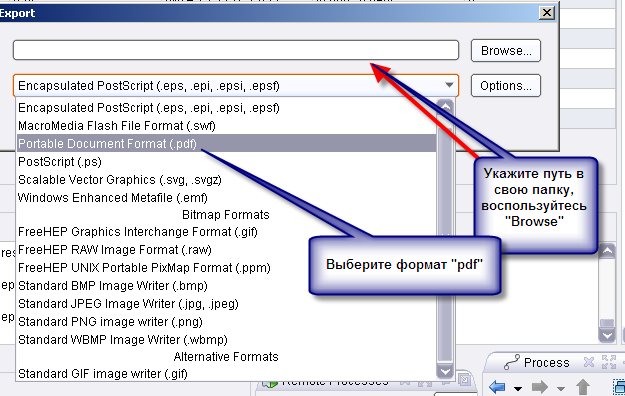Click the dropdown list scroll-down arrow

pyautogui.click(x=445, y=372)
